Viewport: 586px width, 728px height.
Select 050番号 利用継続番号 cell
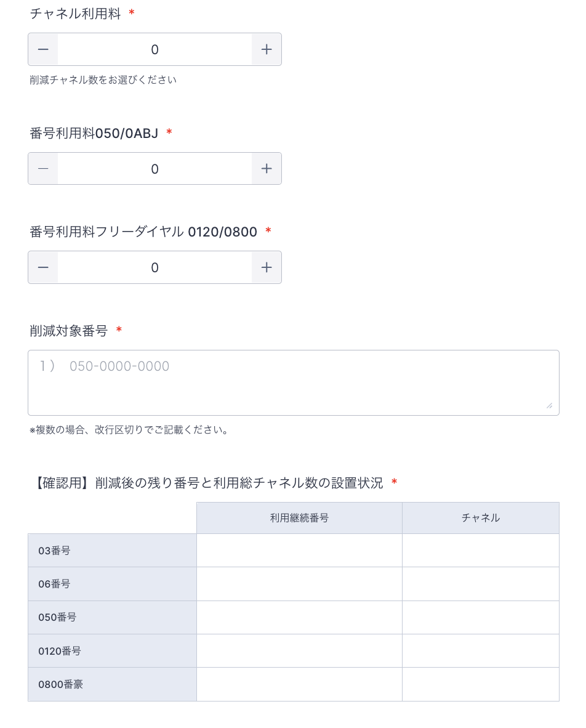coord(299,617)
